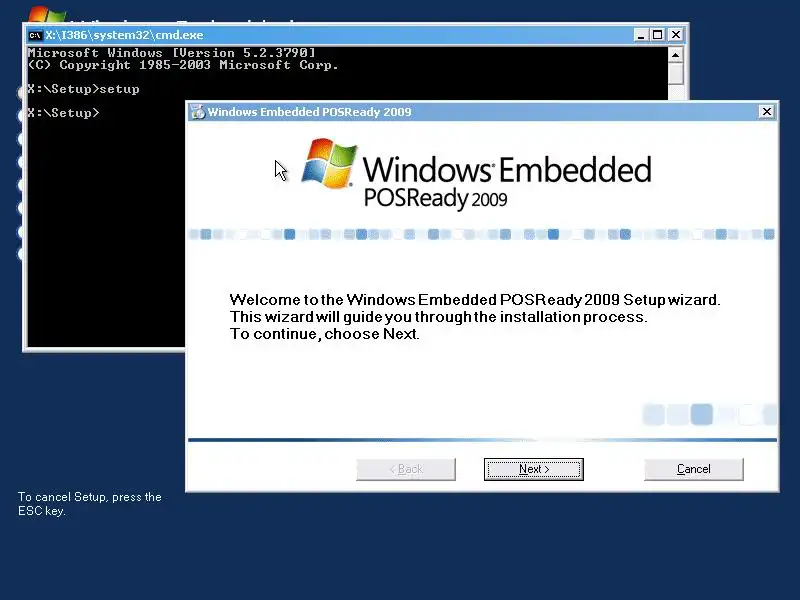Click the 'Microsoft Windows [Version 5.2.3790]' line

point(171,53)
